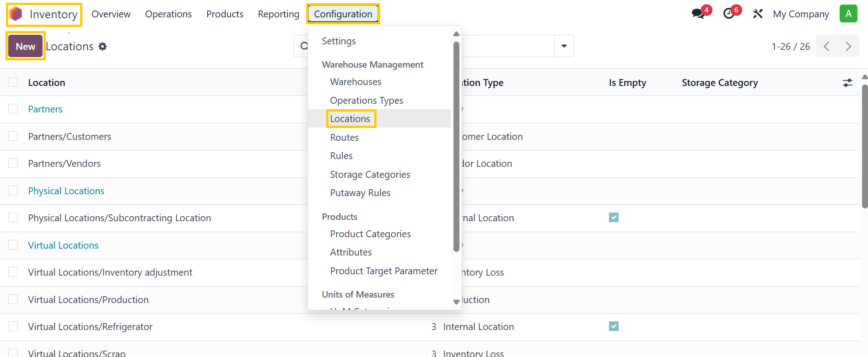Image resolution: width=868 pixels, height=357 pixels.
Task: Click the Inventory app logo icon
Action: 16,14
